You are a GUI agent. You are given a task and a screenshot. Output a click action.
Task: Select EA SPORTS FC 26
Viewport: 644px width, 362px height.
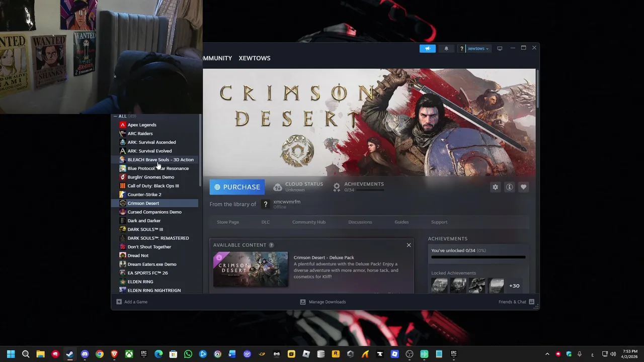(155, 273)
